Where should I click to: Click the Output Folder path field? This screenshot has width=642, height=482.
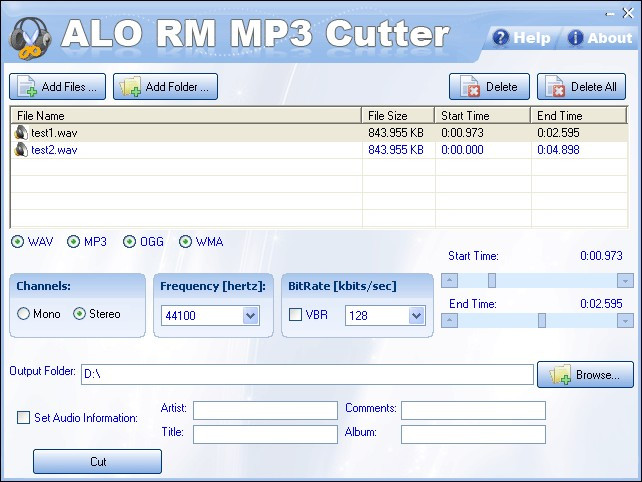coord(307,374)
